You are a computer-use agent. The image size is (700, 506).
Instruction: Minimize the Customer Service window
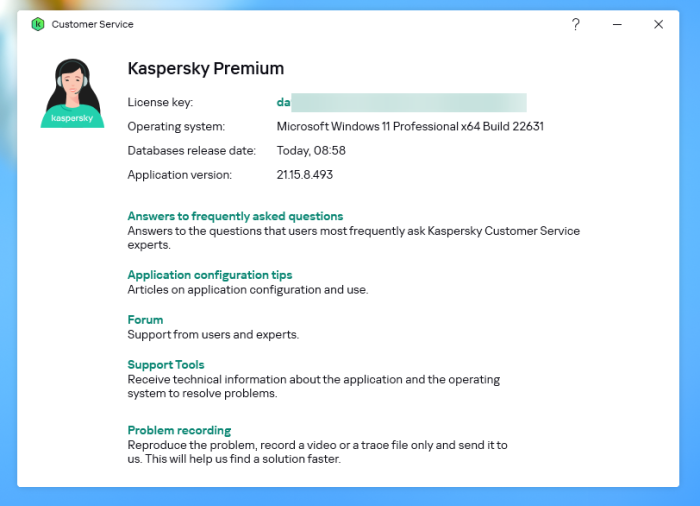617,24
